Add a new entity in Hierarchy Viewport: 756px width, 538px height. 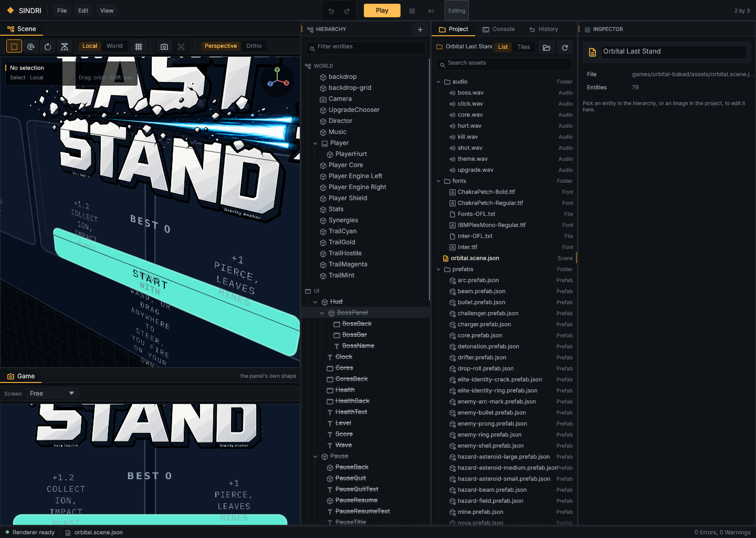tap(420, 29)
